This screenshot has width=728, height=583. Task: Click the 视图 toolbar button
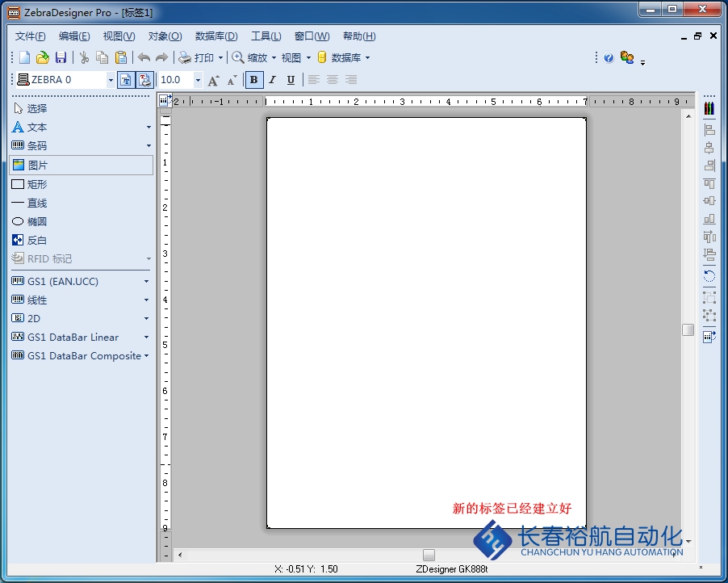coord(291,57)
